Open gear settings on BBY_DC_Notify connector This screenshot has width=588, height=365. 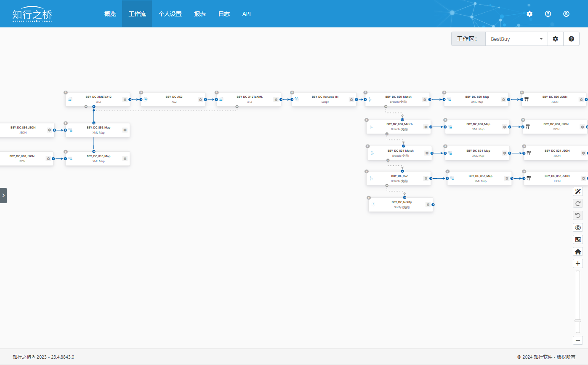(428, 204)
